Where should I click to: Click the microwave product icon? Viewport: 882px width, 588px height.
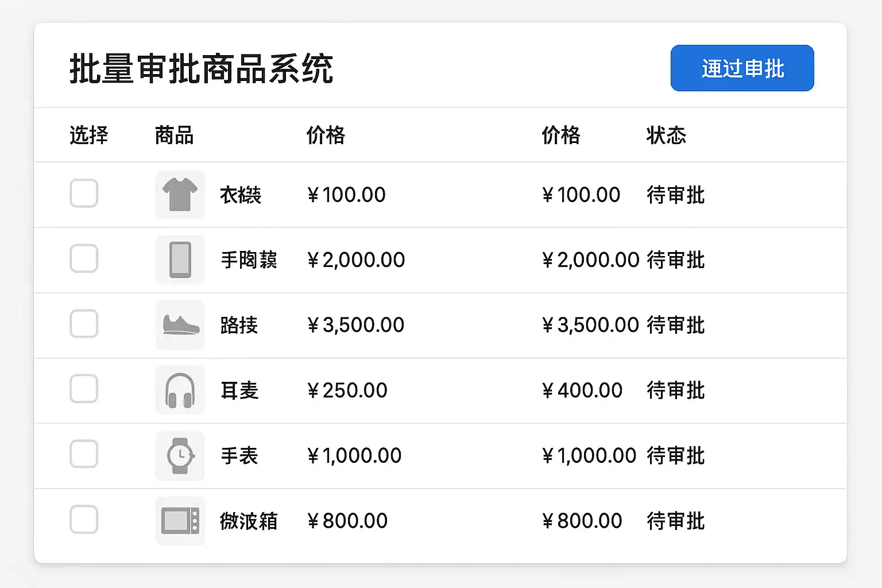pyautogui.click(x=180, y=521)
